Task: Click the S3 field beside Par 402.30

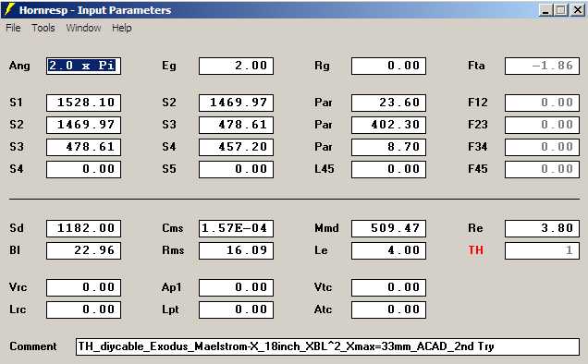Action: pos(236,125)
